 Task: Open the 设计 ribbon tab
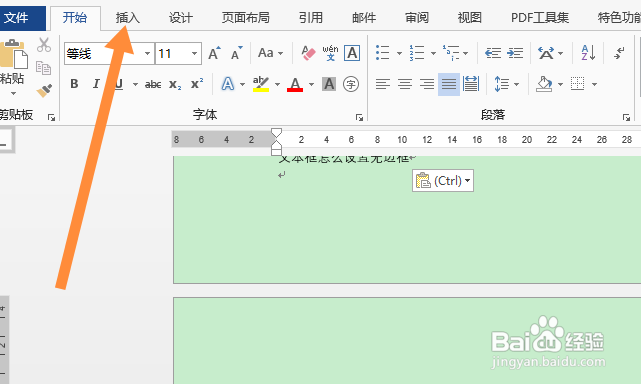(x=180, y=18)
